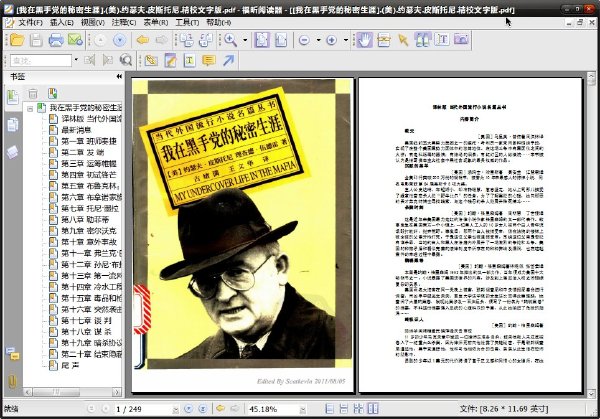600x419 pixels.
Task: Open the Zoom Out dropdown arrow
Action: coord(318,40)
